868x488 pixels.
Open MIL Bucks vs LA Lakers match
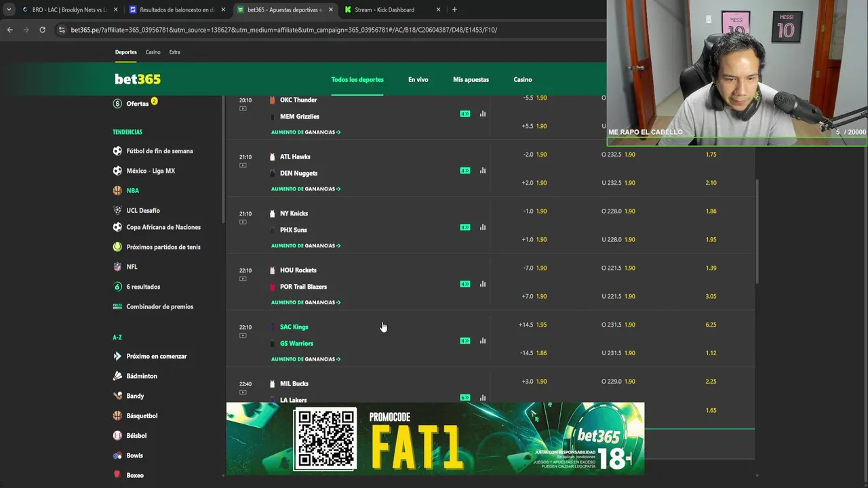(x=294, y=392)
